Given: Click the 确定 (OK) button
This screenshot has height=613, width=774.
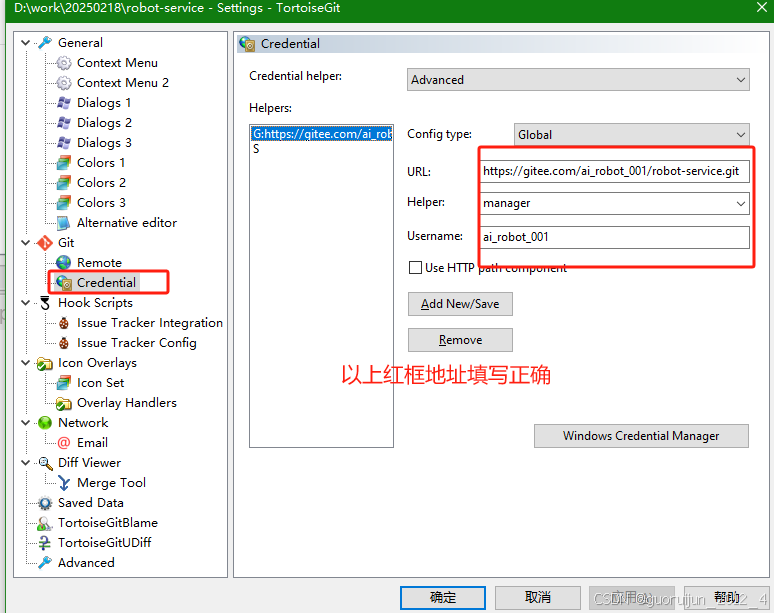Looking at the screenshot, I should 443,598.
